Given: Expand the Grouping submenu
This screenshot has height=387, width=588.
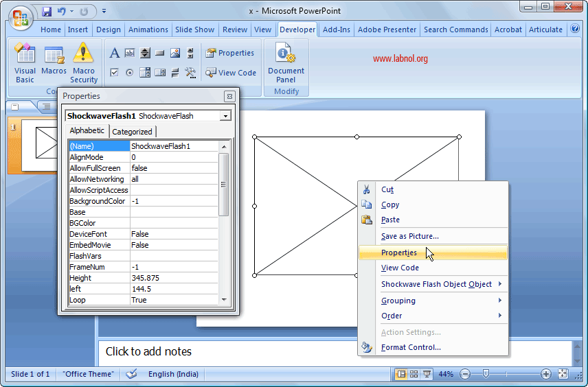Looking at the screenshot, I should [x=433, y=301].
